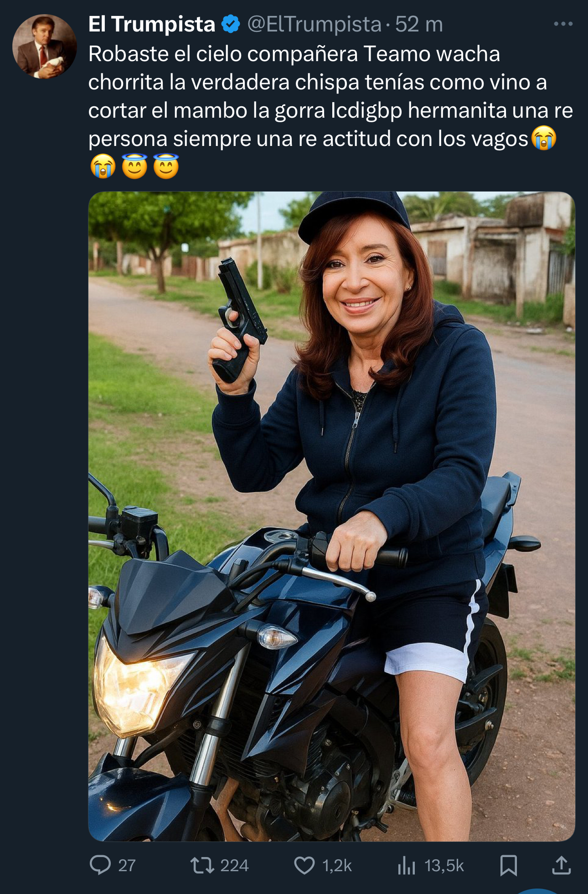Tap the blue verified checkmark badge

pos(231,24)
